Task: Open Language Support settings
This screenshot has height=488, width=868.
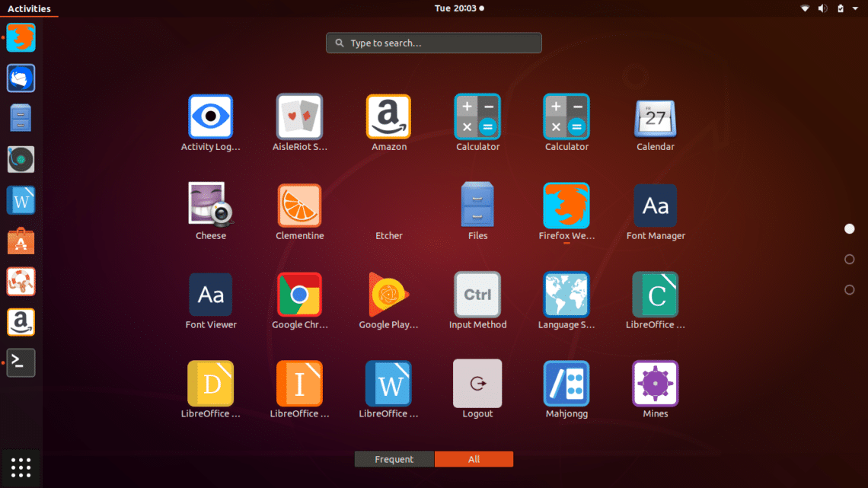Action: click(566, 295)
